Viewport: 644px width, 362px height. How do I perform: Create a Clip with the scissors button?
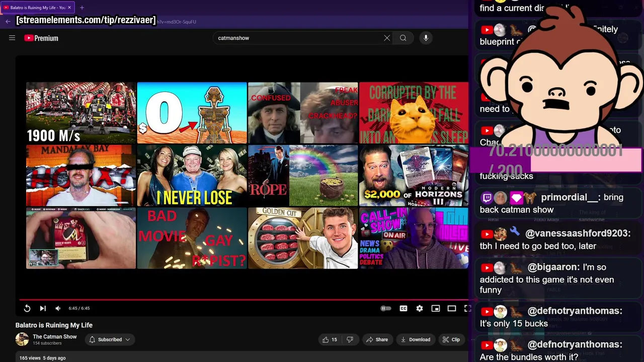[x=451, y=339]
